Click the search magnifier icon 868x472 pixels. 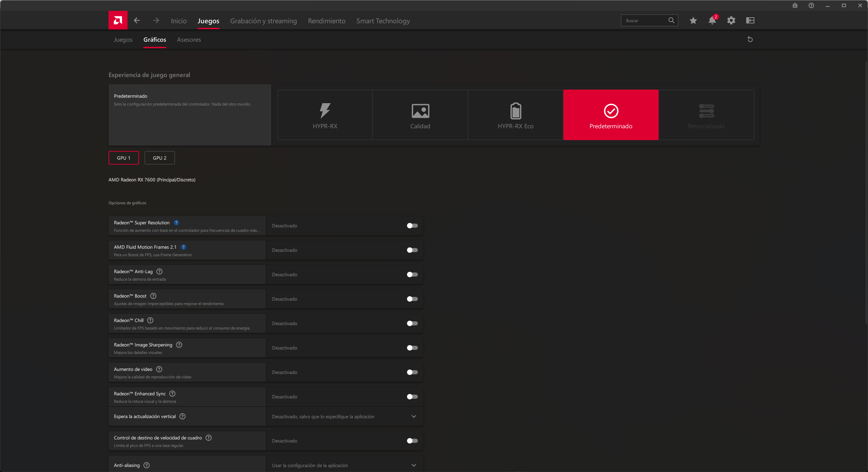[671, 20]
